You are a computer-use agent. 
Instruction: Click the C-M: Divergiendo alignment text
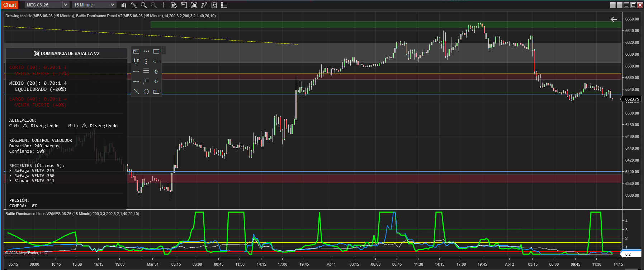point(34,126)
